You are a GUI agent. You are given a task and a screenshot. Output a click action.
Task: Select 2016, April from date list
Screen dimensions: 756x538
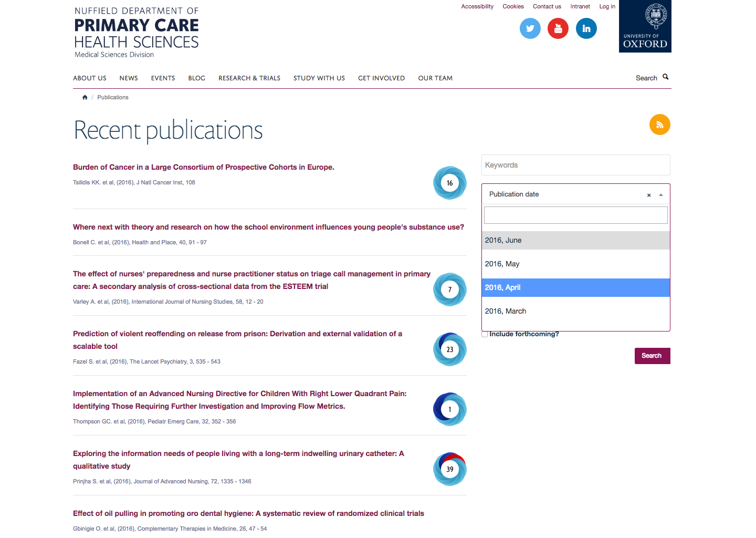[575, 287]
